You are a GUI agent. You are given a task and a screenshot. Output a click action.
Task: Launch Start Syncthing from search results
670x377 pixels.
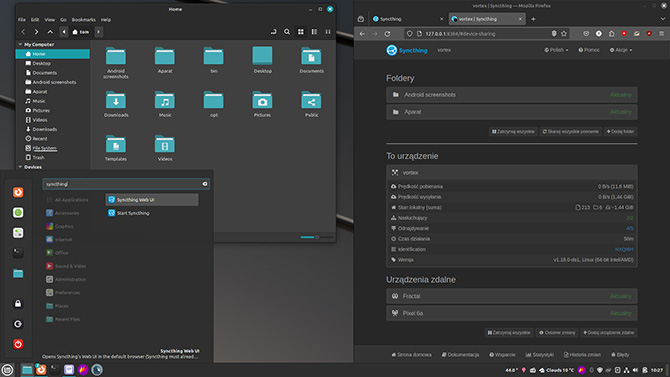point(152,213)
